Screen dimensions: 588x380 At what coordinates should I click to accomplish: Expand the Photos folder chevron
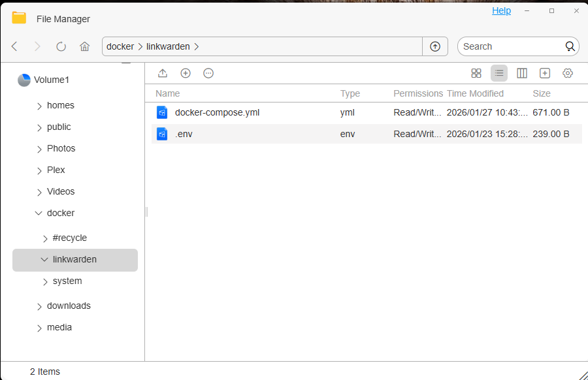tap(39, 149)
